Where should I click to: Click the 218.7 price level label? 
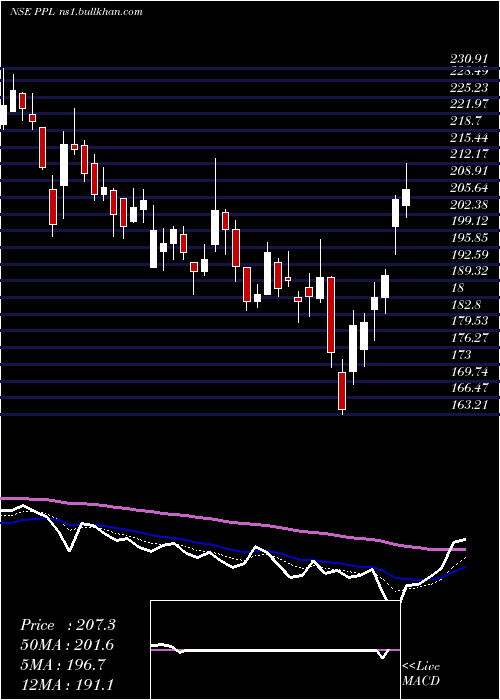click(x=467, y=121)
